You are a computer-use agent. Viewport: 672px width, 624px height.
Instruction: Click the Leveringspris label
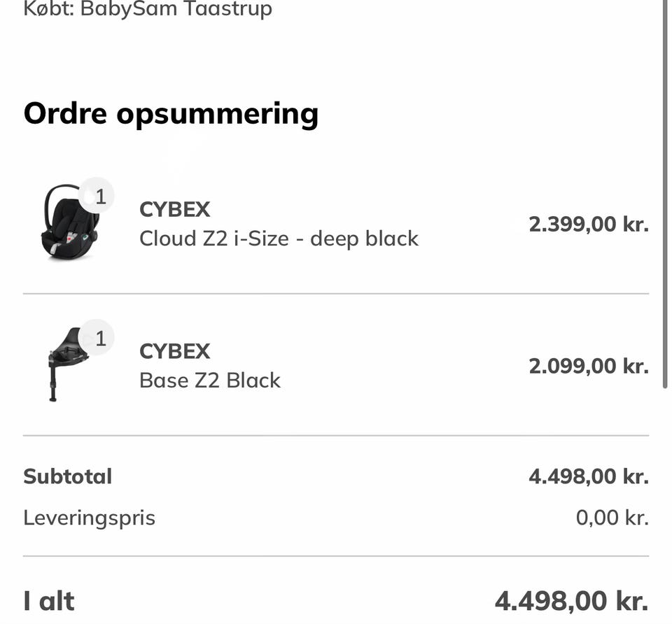coord(89,518)
